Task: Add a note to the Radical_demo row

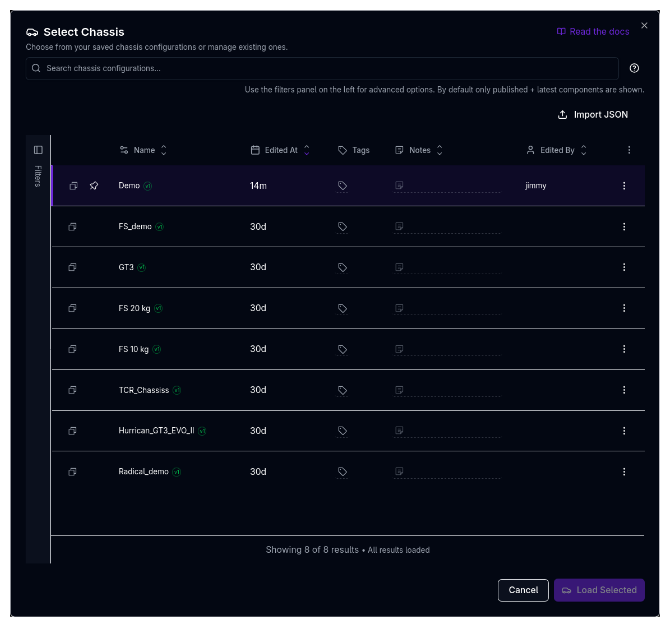Action: tap(447, 472)
